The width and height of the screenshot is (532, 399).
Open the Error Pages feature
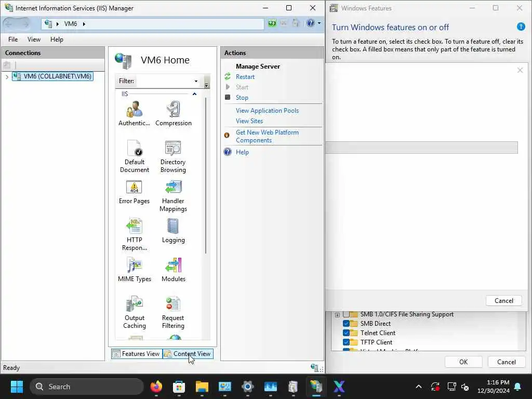135,192
